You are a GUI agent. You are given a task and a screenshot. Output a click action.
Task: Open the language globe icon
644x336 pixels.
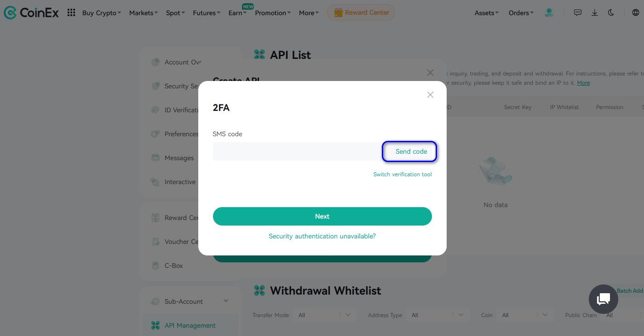(x=636, y=13)
